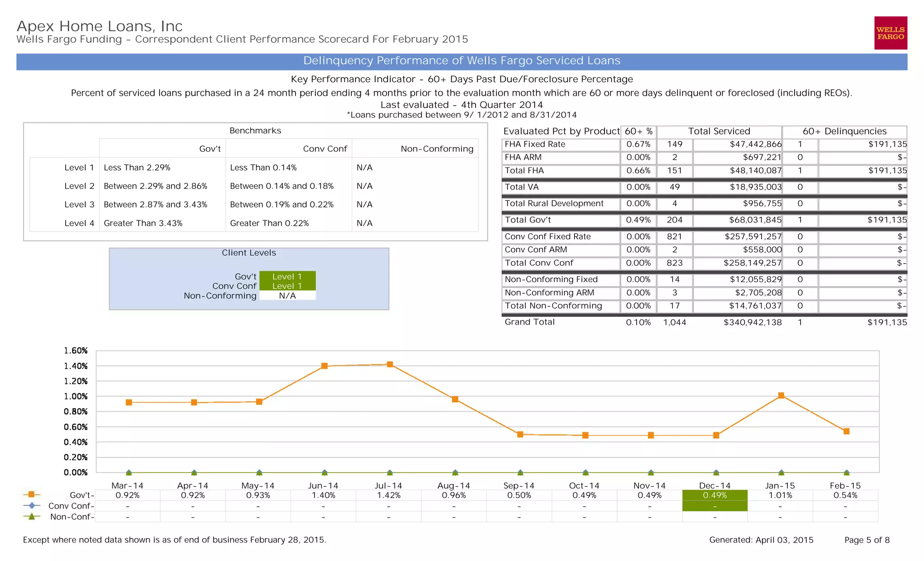Select the 'Total Rural Development' row label
The image size is (924, 561).
(x=554, y=204)
